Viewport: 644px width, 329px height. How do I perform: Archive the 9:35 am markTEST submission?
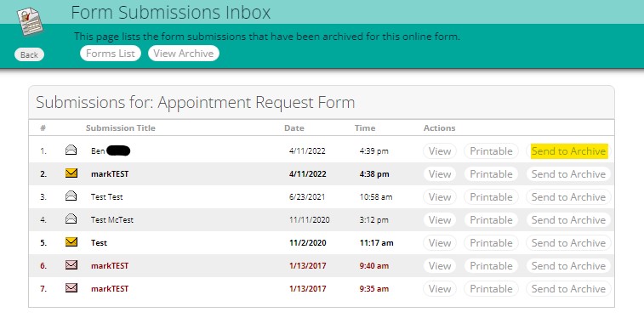point(568,289)
